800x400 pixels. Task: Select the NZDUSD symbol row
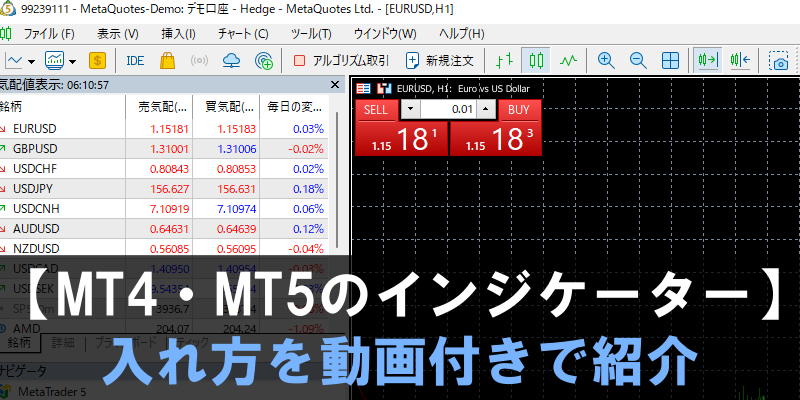tap(164, 248)
